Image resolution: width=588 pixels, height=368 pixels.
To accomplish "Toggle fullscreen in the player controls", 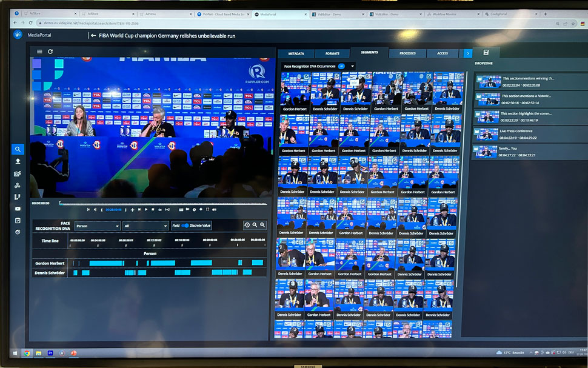I will pos(208,209).
